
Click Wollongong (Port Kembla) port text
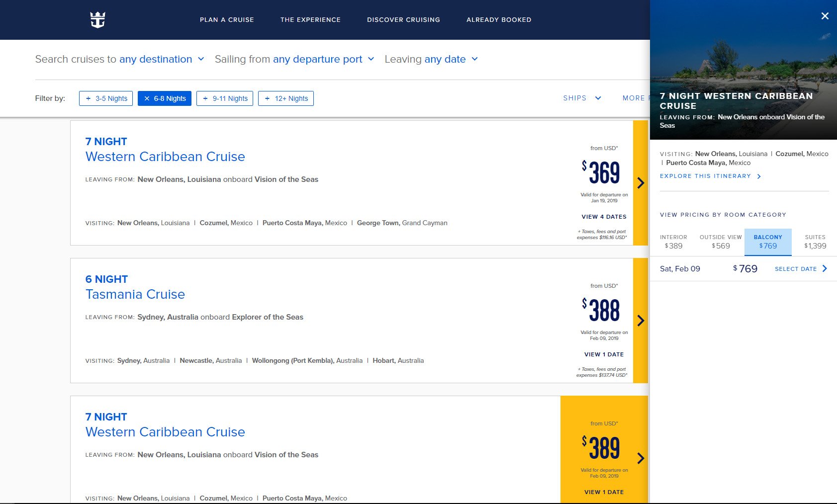tap(307, 361)
